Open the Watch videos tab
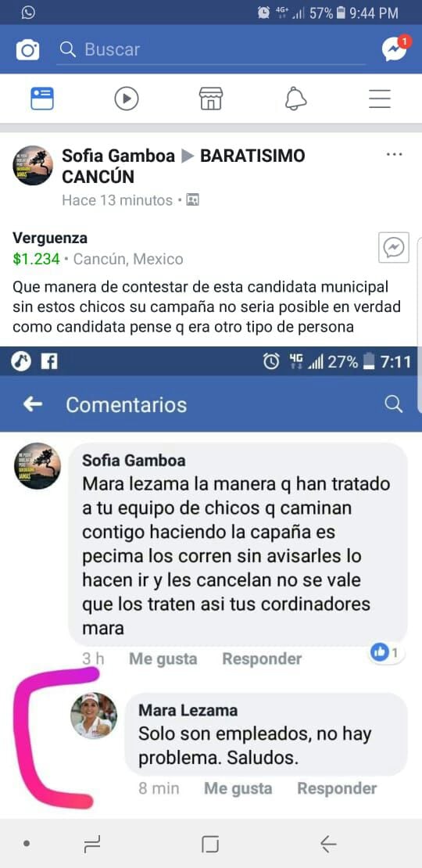The width and height of the screenshot is (422, 868). [x=127, y=99]
